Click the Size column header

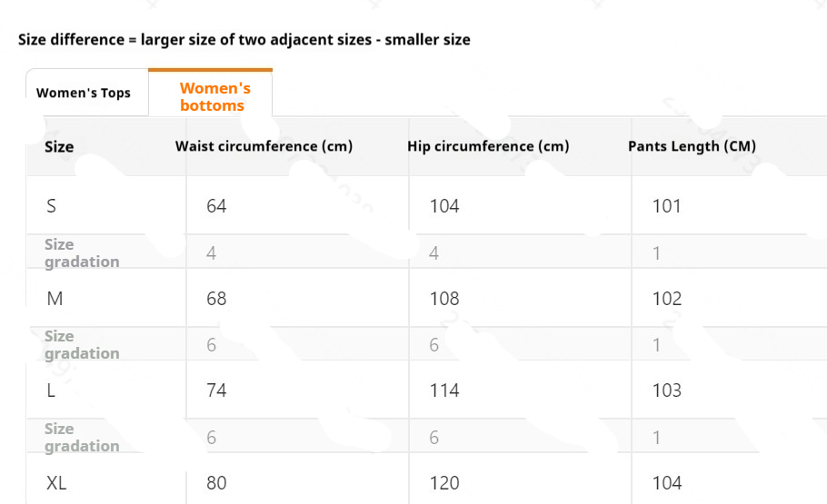59,146
